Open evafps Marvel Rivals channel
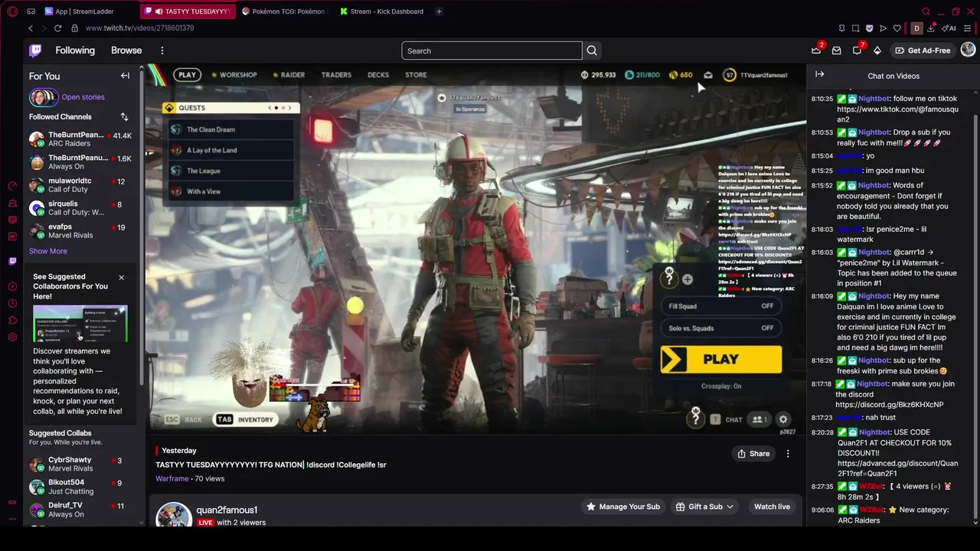This screenshot has width=980, height=551. tap(80, 231)
